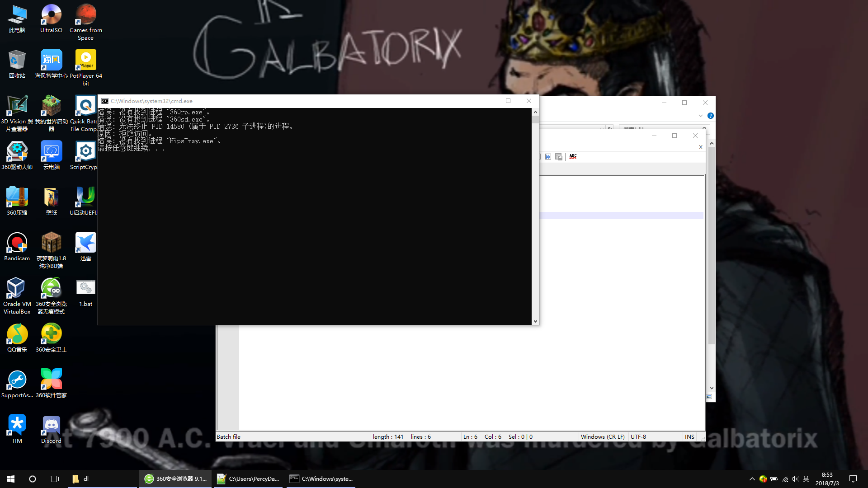Image resolution: width=868 pixels, height=488 pixels.
Task: Click INS mode in status bar
Action: 689,436
